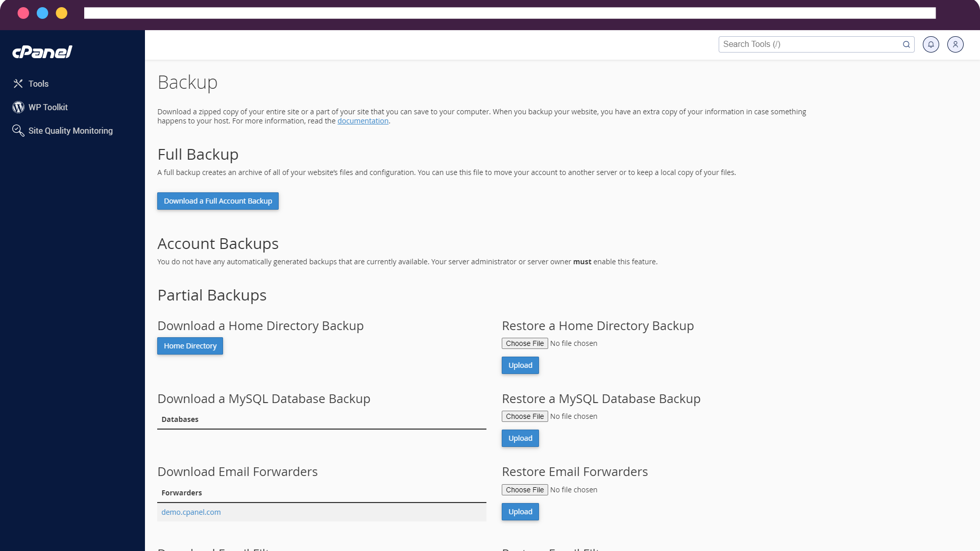The height and width of the screenshot is (551, 980).
Task: Click Upload for Email Forwarders restore
Action: tap(520, 511)
